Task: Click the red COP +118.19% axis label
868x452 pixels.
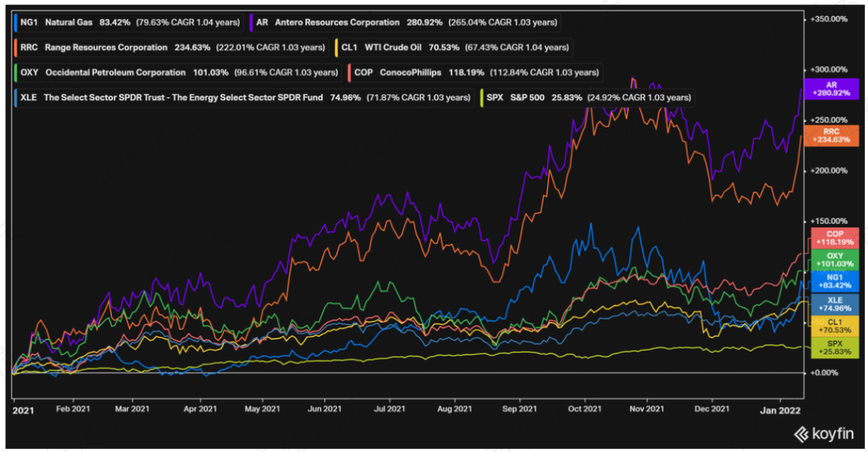Action: (835, 238)
